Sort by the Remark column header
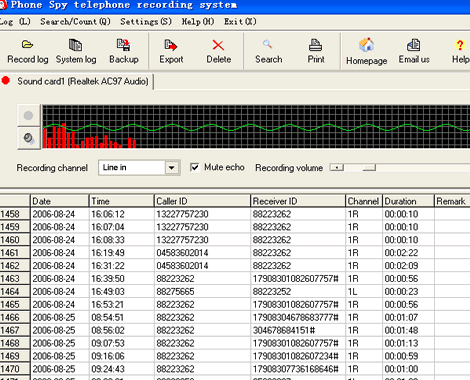Image resolution: width=470 pixels, height=380 pixels. (x=452, y=201)
